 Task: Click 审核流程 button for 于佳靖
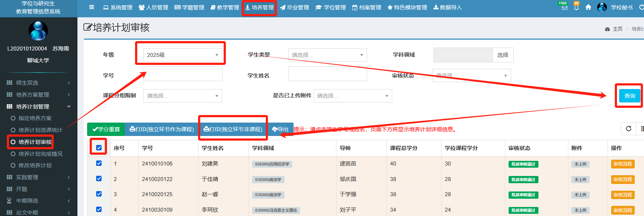point(622,179)
